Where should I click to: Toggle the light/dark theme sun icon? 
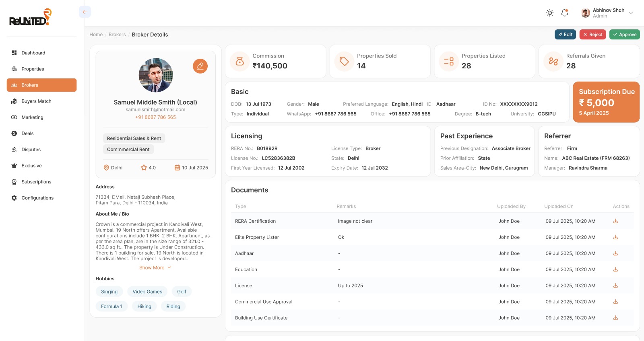click(x=549, y=13)
